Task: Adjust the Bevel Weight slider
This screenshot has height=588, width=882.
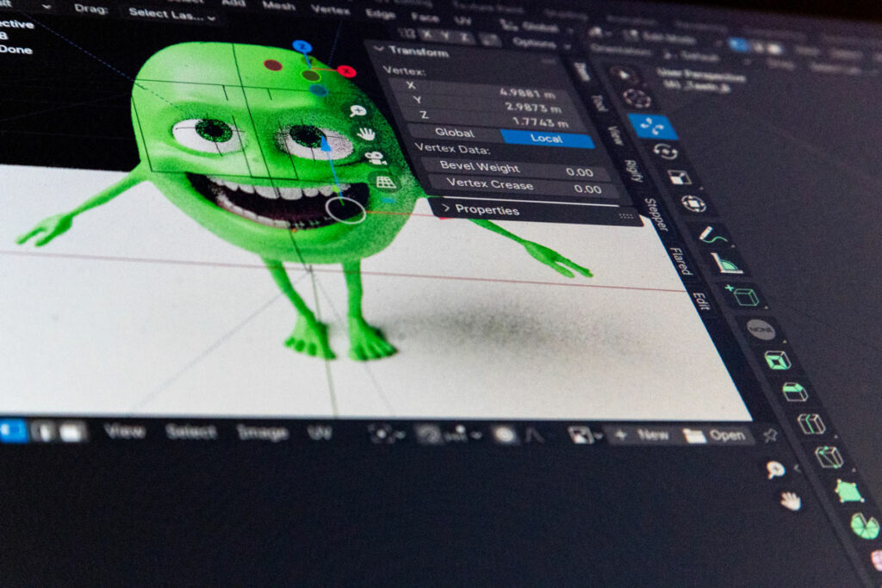Action: (x=515, y=170)
